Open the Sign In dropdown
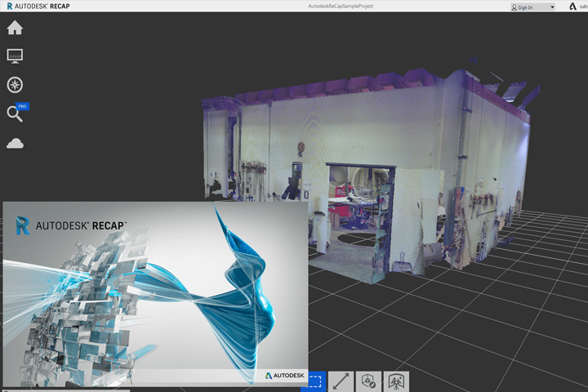Viewport: 588px width, 392px height. click(532, 7)
